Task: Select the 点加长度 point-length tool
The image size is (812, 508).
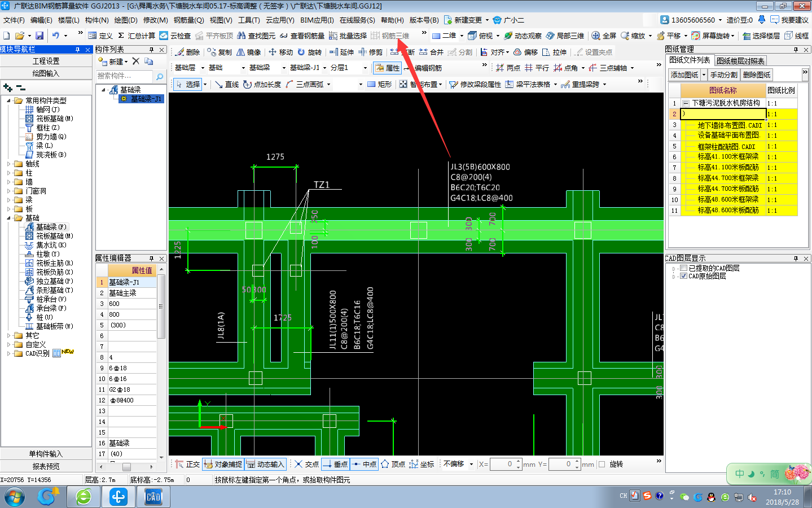Action: [x=262, y=84]
